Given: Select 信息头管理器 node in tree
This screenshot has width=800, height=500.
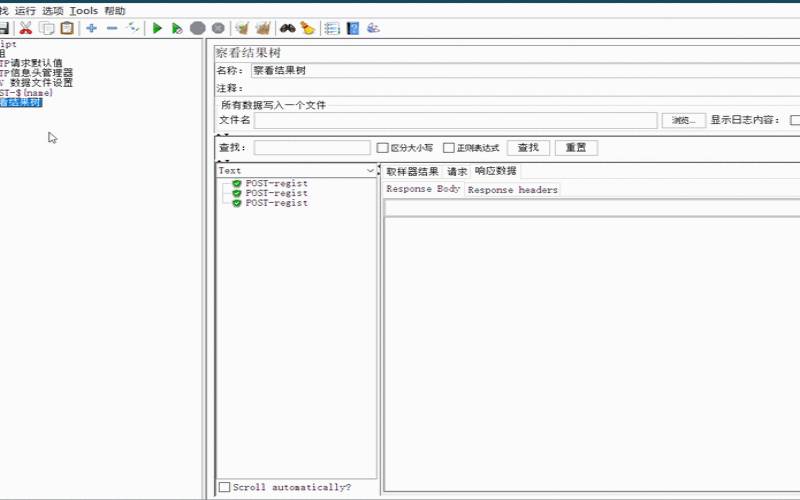Looking at the screenshot, I should [36, 73].
